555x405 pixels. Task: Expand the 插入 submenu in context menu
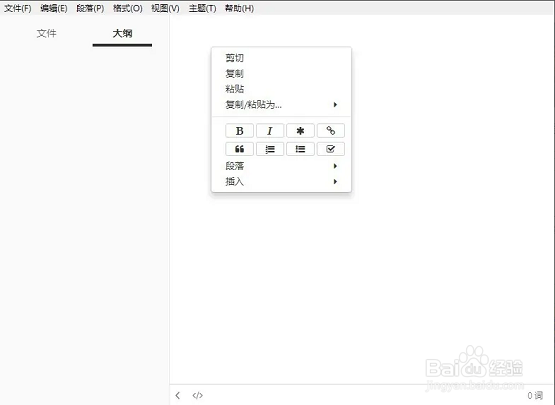click(x=281, y=181)
